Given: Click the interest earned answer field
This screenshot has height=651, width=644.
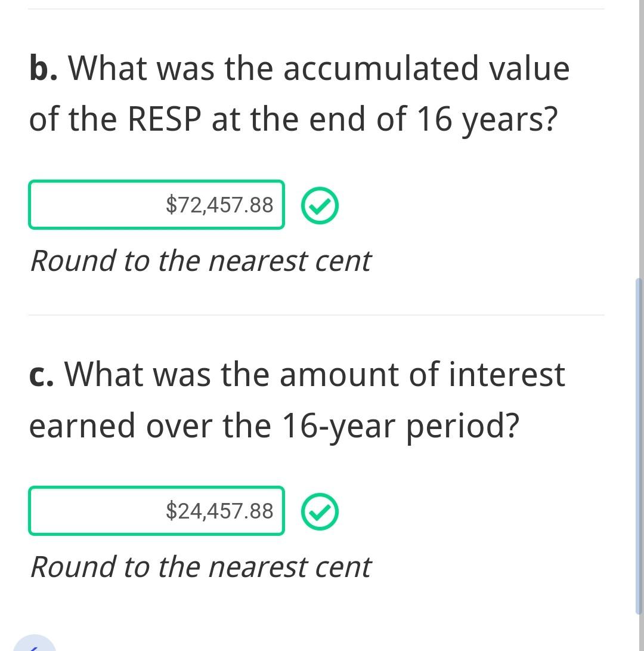Looking at the screenshot, I should click(156, 511).
